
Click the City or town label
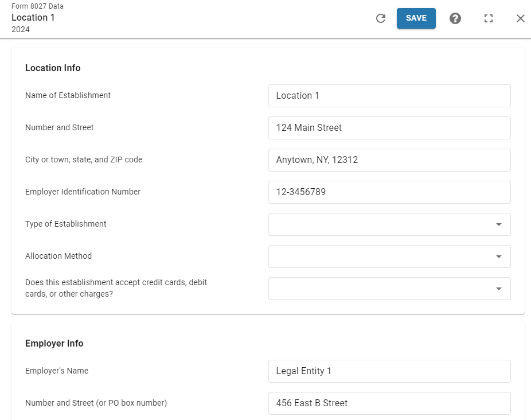[x=84, y=160]
